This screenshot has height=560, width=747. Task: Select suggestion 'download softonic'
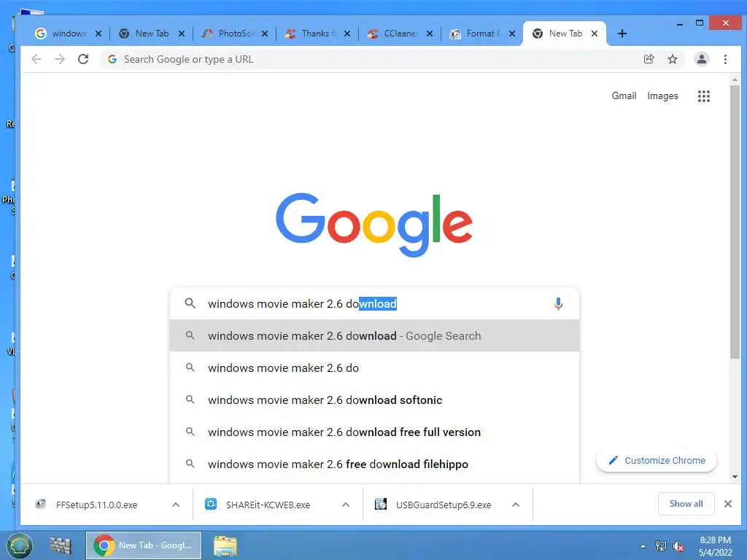374,400
